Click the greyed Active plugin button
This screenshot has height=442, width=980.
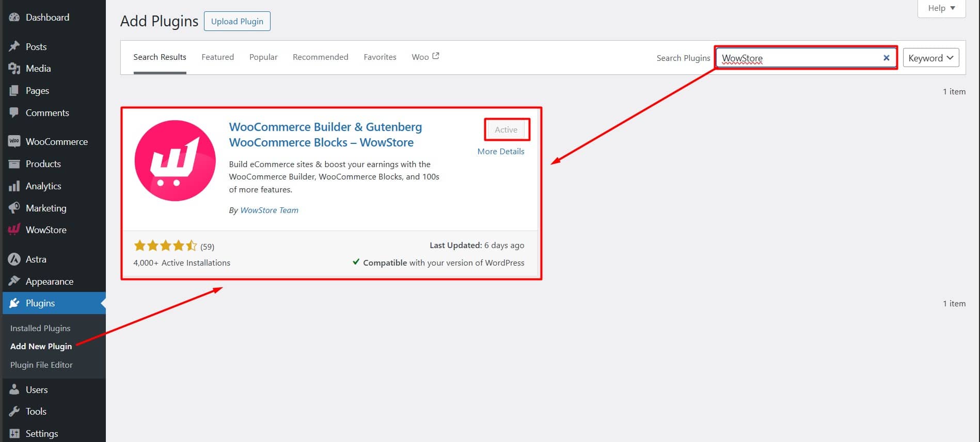(x=506, y=129)
